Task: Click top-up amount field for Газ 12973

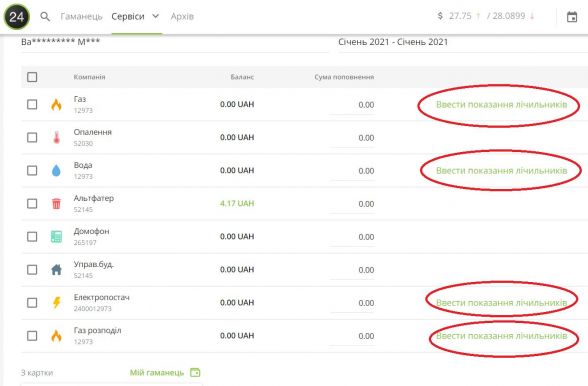Action: click(x=352, y=105)
